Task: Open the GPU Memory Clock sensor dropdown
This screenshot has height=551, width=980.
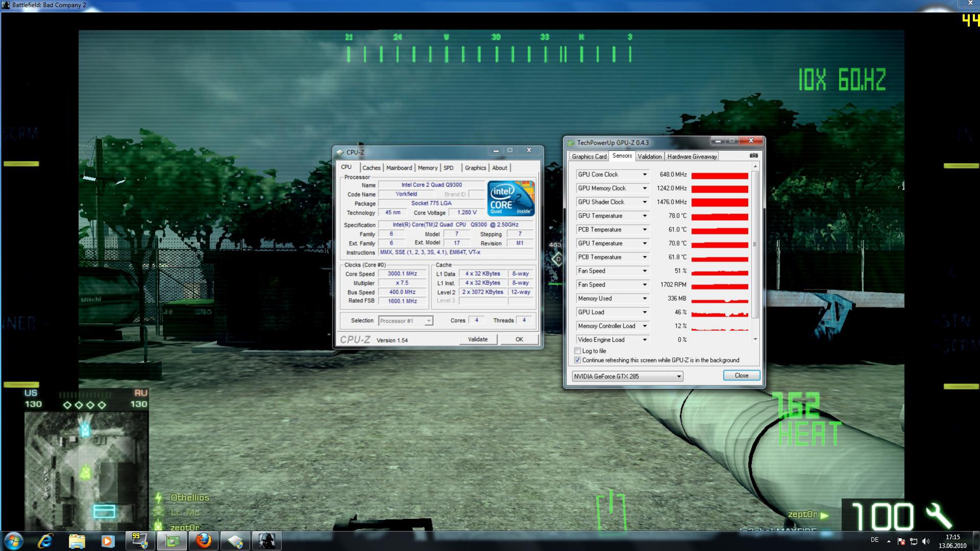Action: 644,188
